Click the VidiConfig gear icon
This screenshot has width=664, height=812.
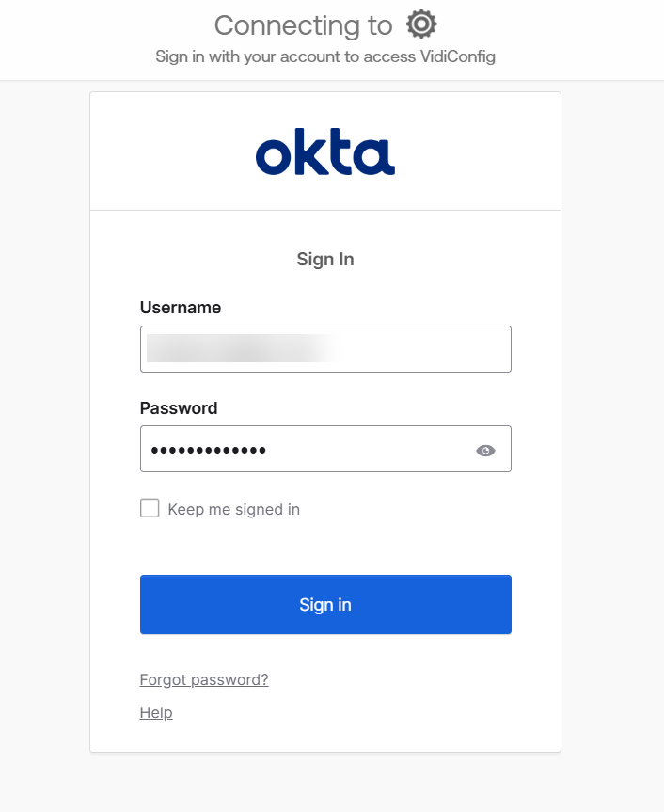[x=421, y=24]
